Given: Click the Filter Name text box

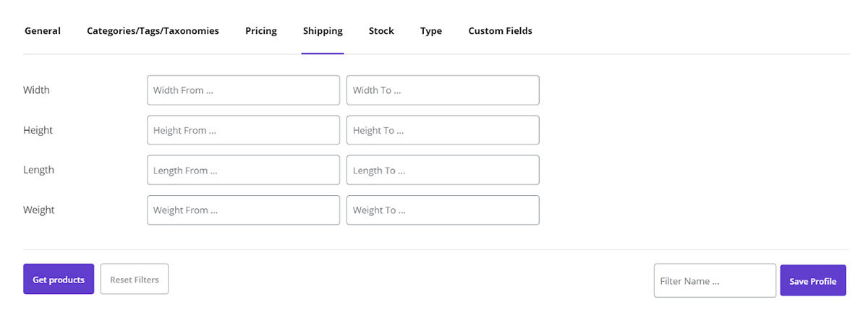Looking at the screenshot, I should [x=715, y=280].
